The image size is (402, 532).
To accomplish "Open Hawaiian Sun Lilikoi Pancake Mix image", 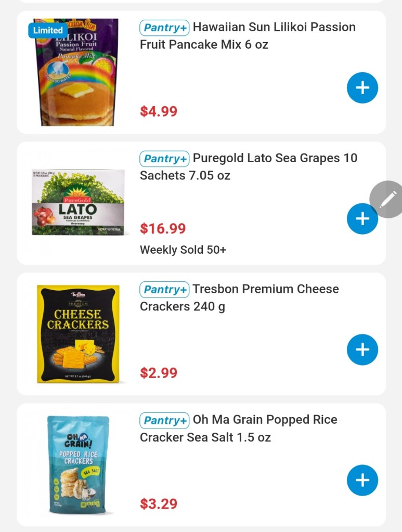I will click(77, 73).
